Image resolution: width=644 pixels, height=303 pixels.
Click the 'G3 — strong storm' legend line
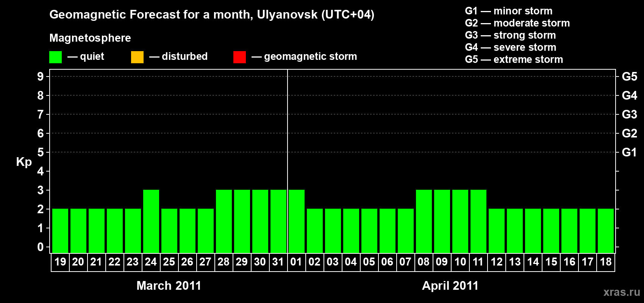point(510,35)
